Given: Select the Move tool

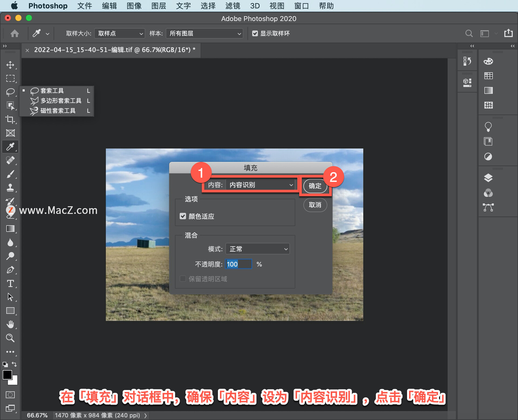Looking at the screenshot, I should 10,65.
